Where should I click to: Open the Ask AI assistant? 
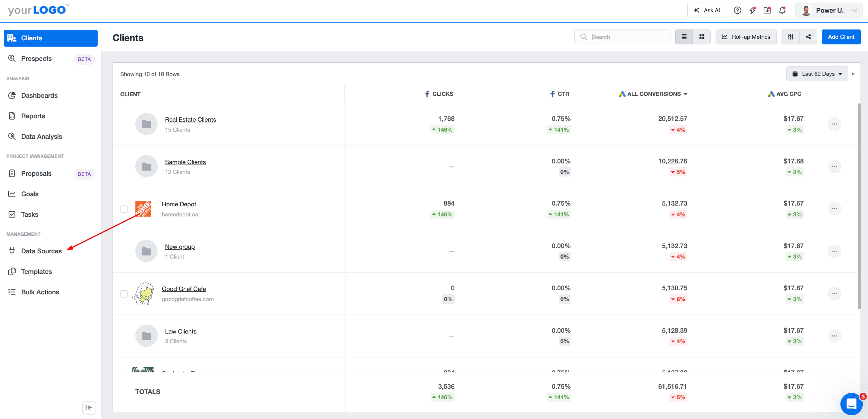707,10
